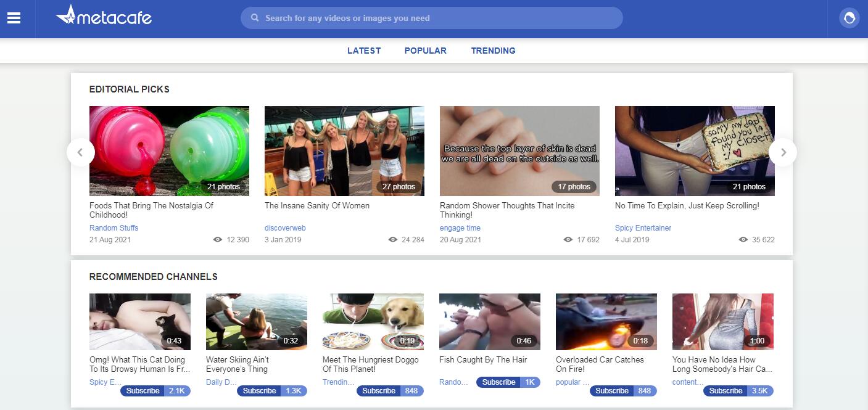Open the hamburger menu
Image resolution: width=868 pixels, height=410 pixels.
(x=14, y=18)
